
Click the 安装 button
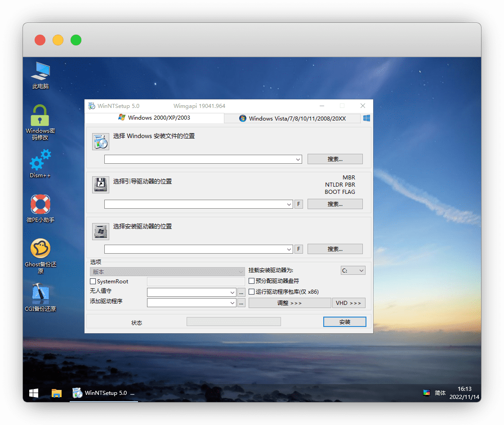(344, 322)
